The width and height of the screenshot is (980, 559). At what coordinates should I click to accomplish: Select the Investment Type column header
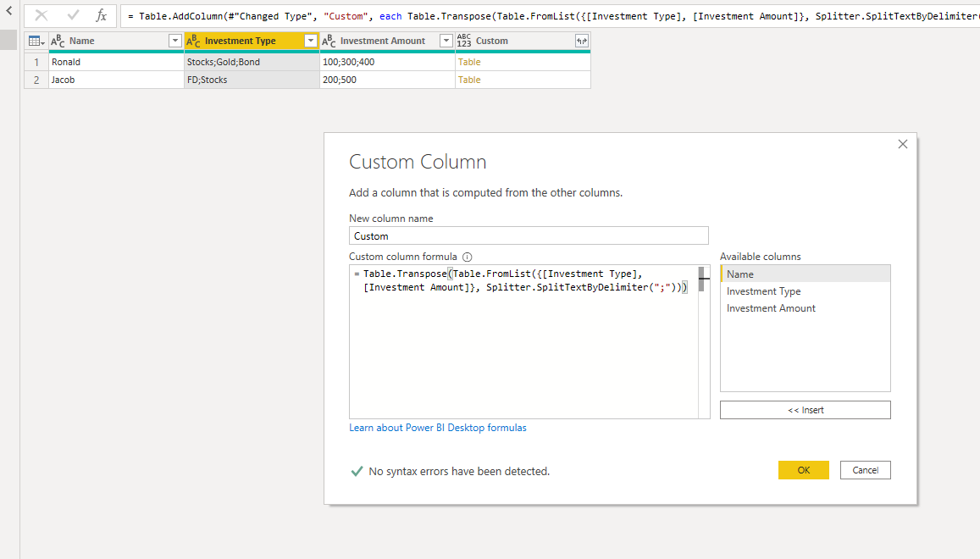pos(252,41)
